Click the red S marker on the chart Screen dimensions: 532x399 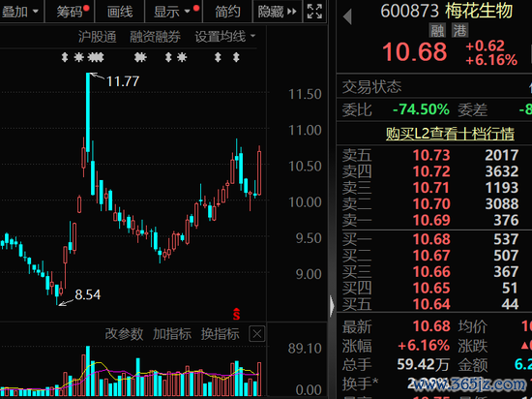236,314
